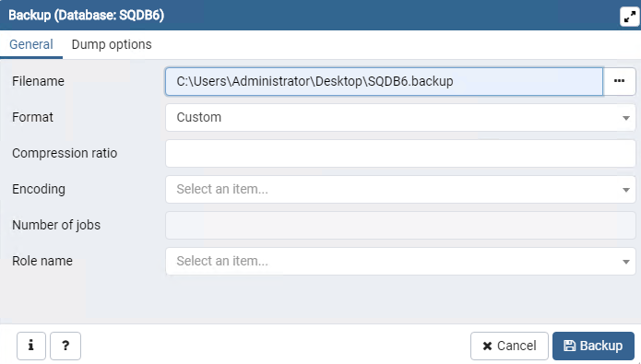
Task: Open the Role name select box
Action: [x=400, y=261]
